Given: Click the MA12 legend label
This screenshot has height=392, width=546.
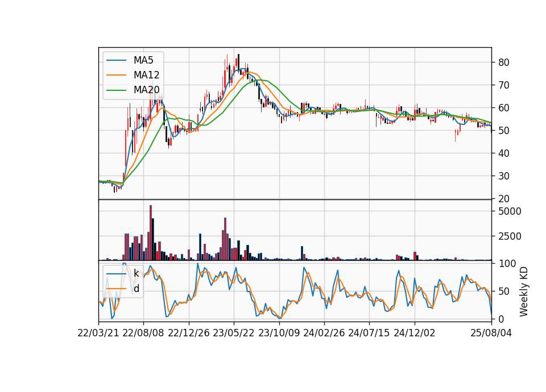Looking at the screenshot, I should click(146, 75).
